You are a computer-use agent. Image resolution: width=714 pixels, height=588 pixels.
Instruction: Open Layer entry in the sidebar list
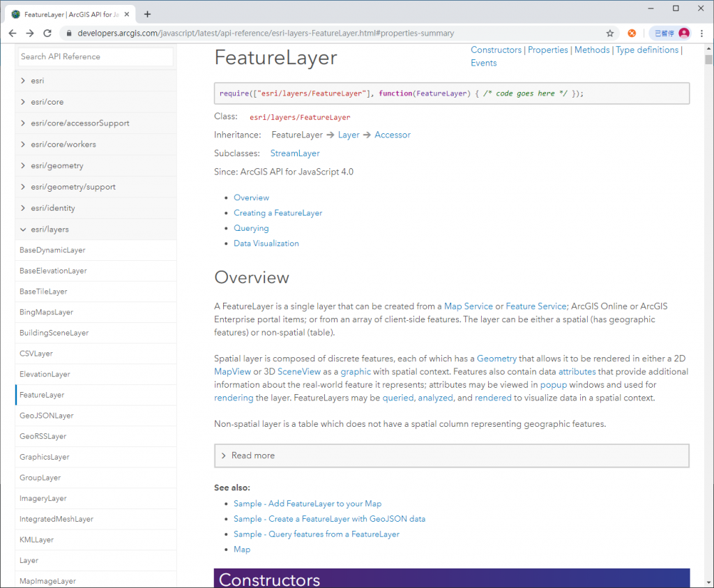click(96, 560)
